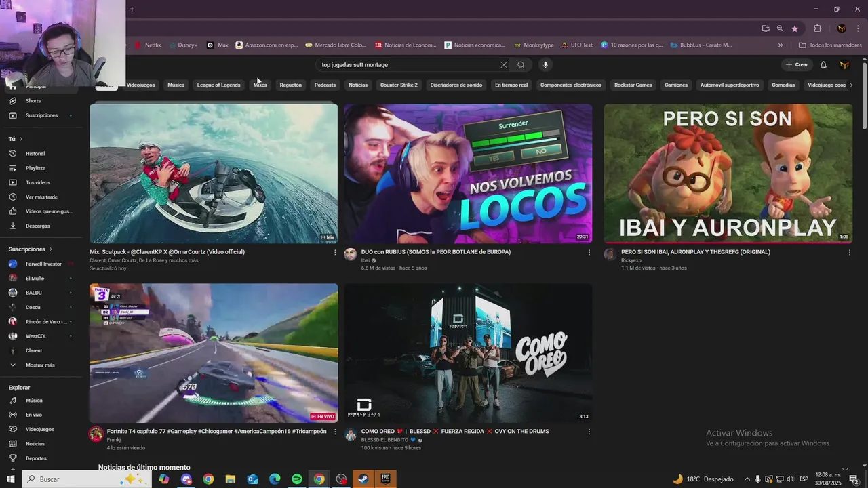This screenshot has width=868, height=488.
Task: Open Epic Games from the taskbar
Action: [x=385, y=479]
